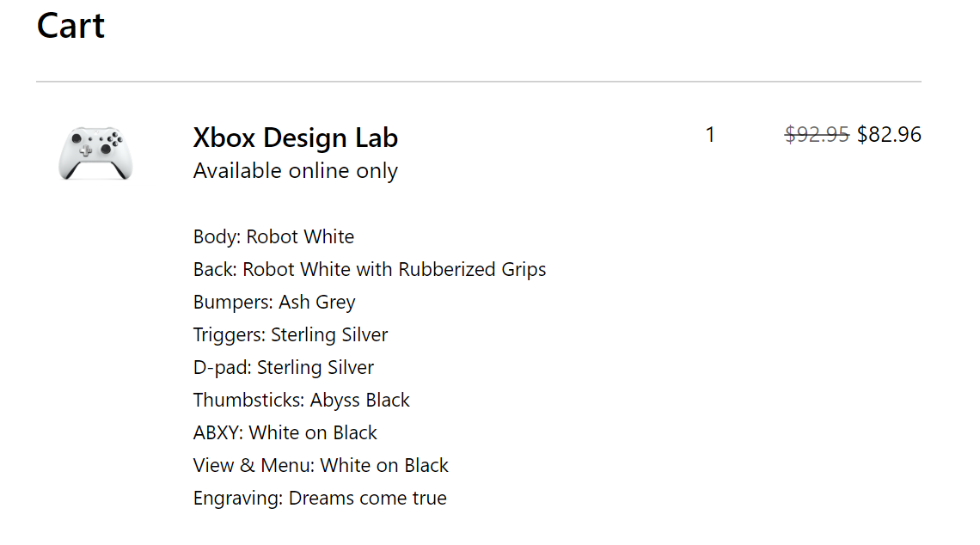Click the horizontal divider under Cart
The width and height of the screenshot is (980, 545).
[x=479, y=82]
